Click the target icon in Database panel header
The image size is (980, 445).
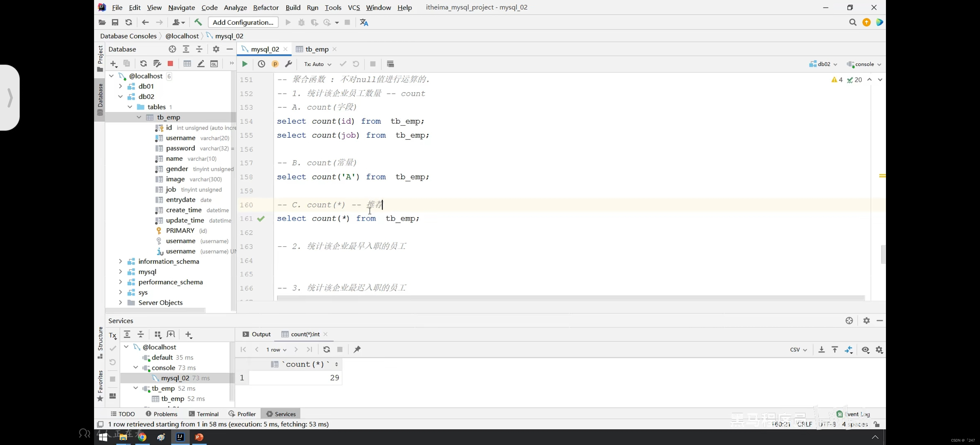[172, 49]
